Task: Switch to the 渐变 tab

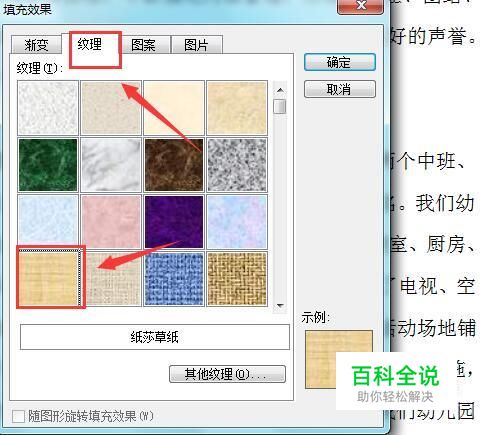Action: point(37,45)
